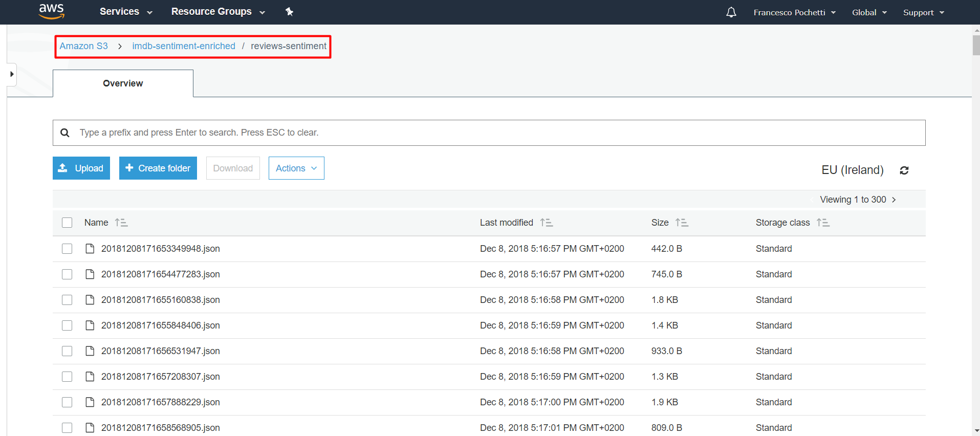The height and width of the screenshot is (436, 980).
Task: Open the Actions dropdown
Action: point(296,168)
